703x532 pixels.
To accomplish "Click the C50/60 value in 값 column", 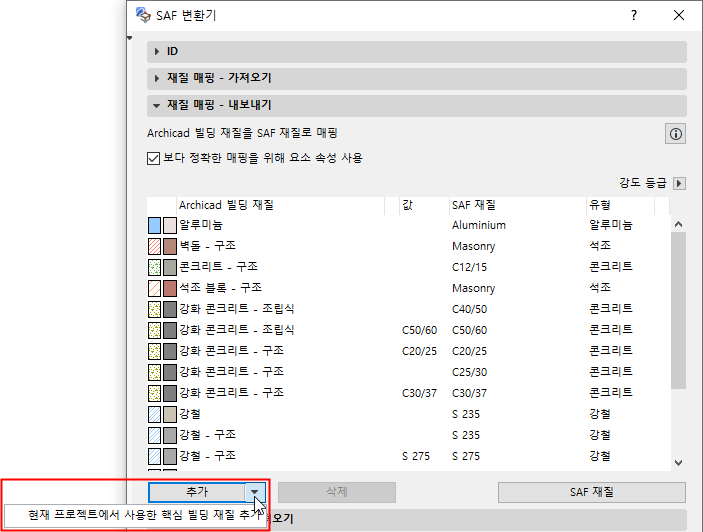I will point(419,331).
